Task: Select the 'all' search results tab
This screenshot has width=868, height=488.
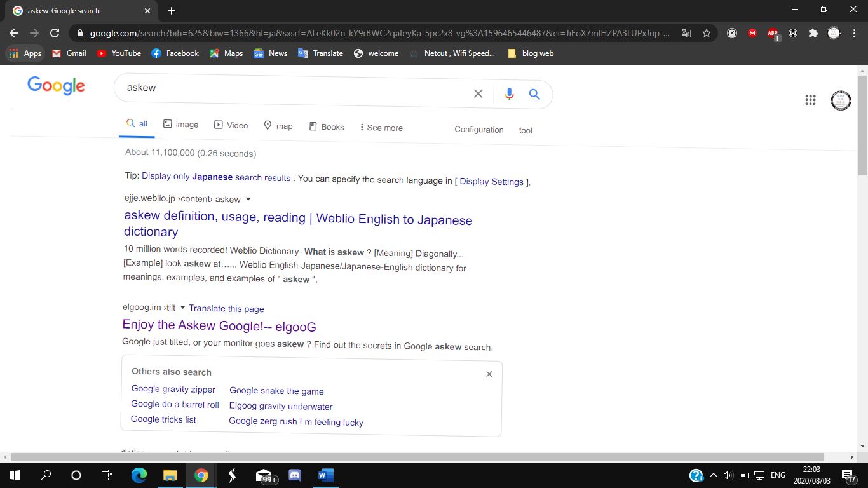Action: 137,124
